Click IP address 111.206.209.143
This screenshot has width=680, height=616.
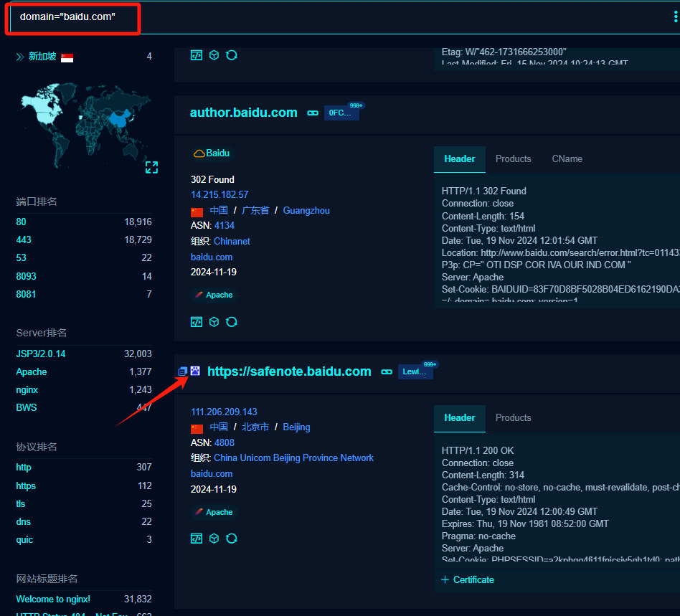click(x=224, y=412)
